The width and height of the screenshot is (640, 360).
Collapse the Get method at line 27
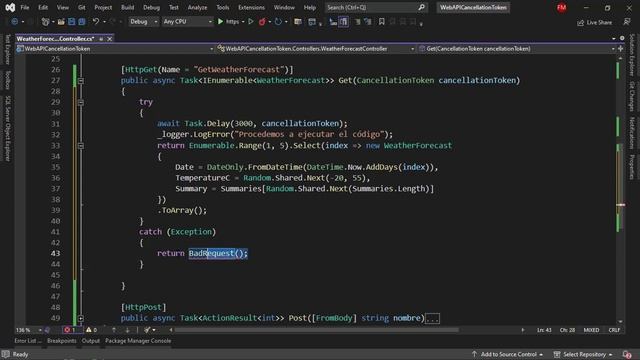pyautogui.click(x=81, y=80)
